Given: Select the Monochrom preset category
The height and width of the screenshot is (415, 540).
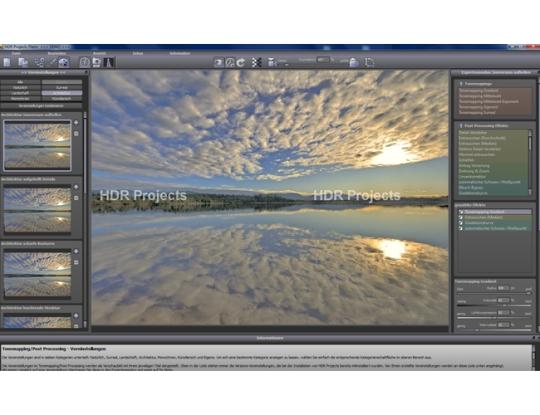Looking at the screenshot, I should coord(21,99).
